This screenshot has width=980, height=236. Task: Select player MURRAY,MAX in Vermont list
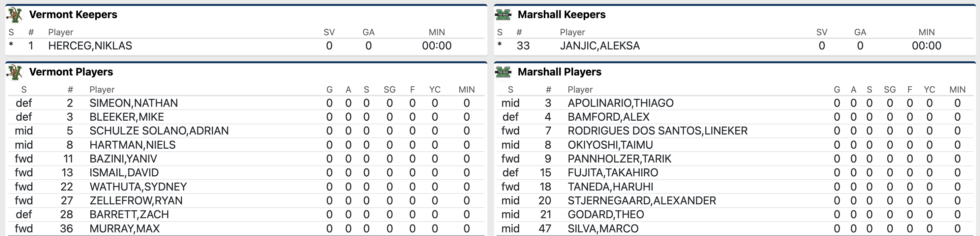click(x=124, y=228)
